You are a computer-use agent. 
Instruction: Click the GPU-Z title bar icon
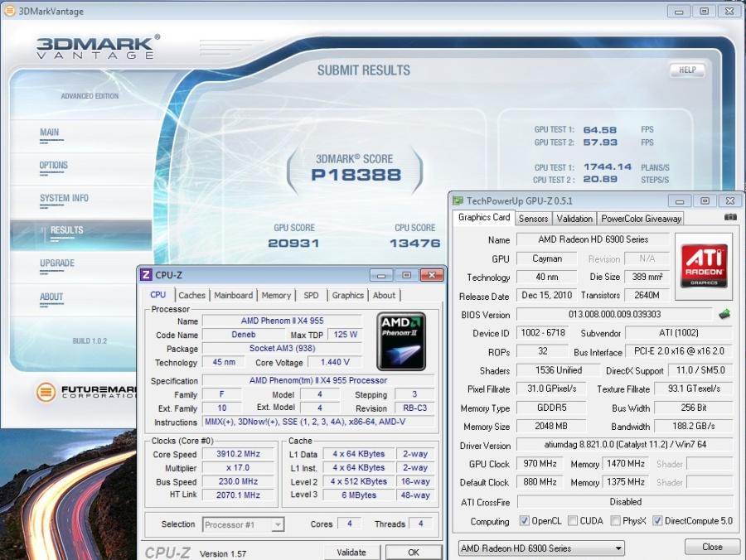[458, 200]
